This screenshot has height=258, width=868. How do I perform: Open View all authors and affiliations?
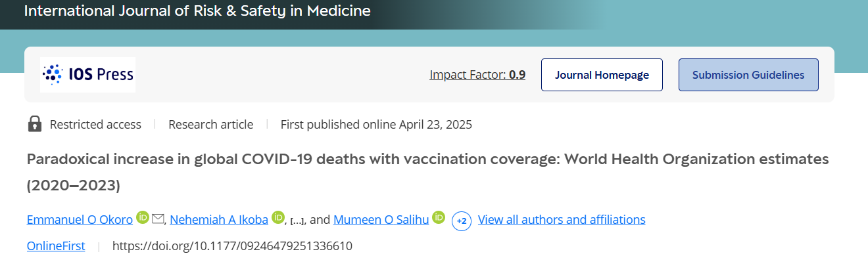point(562,220)
